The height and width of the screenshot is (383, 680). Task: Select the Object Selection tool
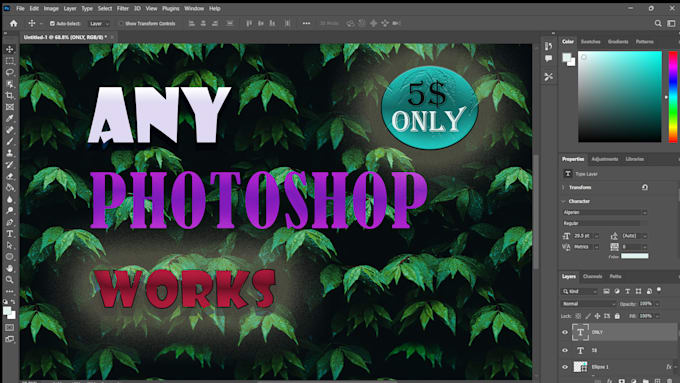coord(10,84)
